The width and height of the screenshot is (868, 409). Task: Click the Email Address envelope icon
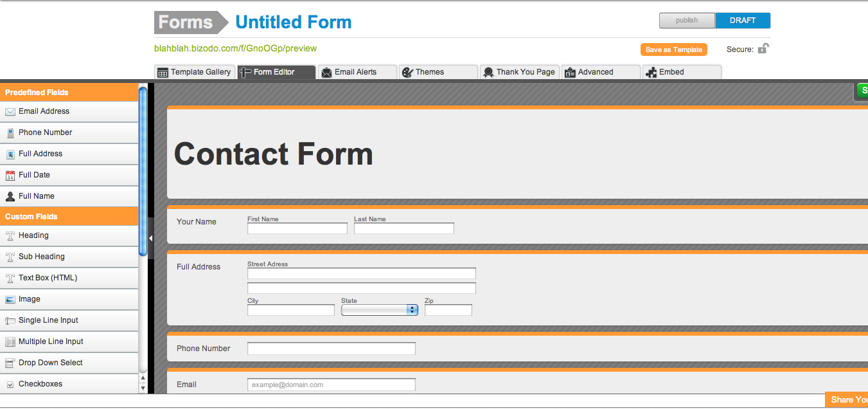point(10,112)
